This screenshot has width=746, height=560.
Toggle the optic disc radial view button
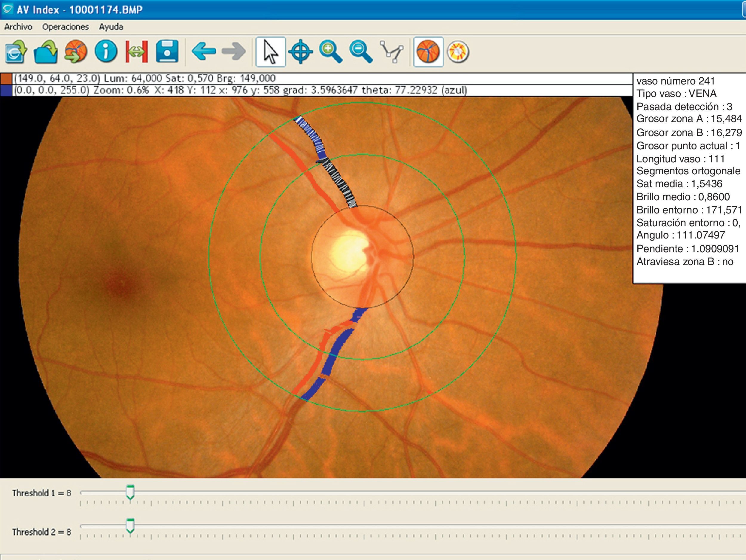pyautogui.click(x=458, y=52)
